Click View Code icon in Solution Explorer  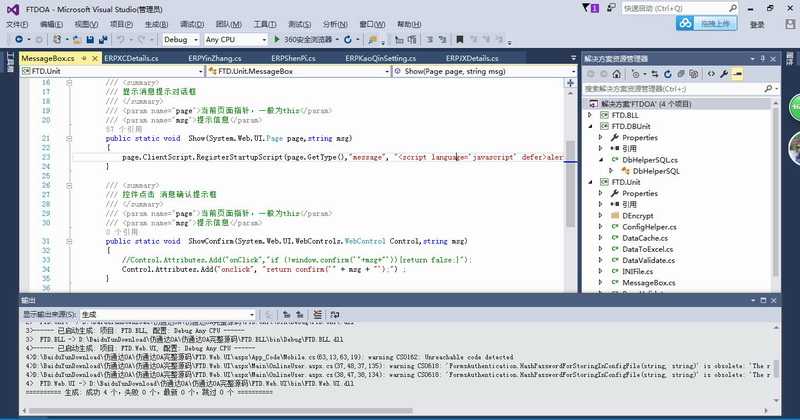click(x=711, y=74)
